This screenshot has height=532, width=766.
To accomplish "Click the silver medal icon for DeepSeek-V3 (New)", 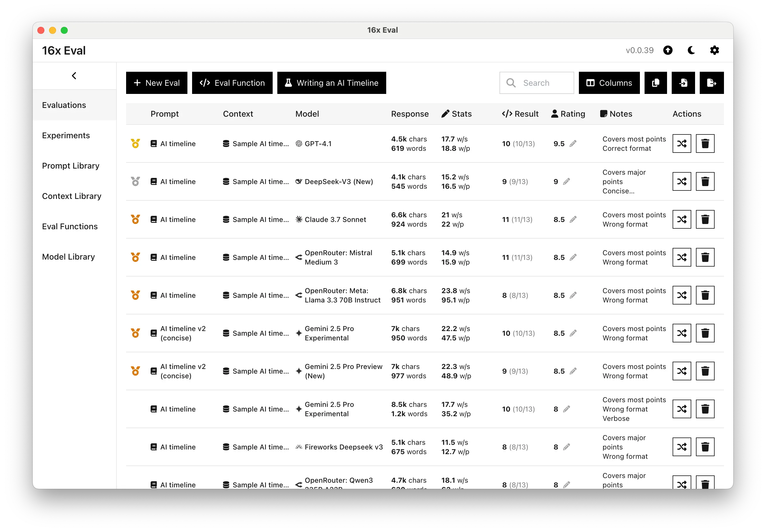I will click(x=135, y=182).
